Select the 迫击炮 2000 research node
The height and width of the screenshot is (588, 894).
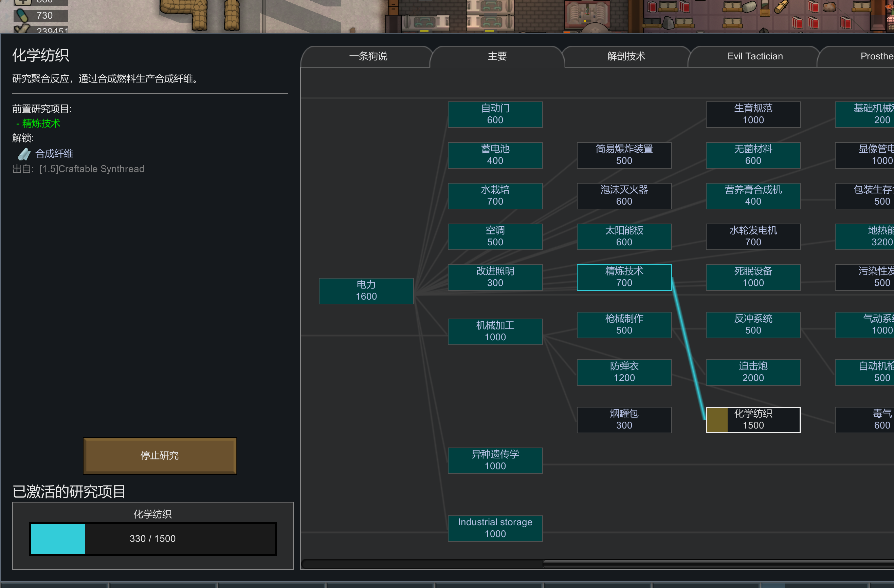click(753, 372)
